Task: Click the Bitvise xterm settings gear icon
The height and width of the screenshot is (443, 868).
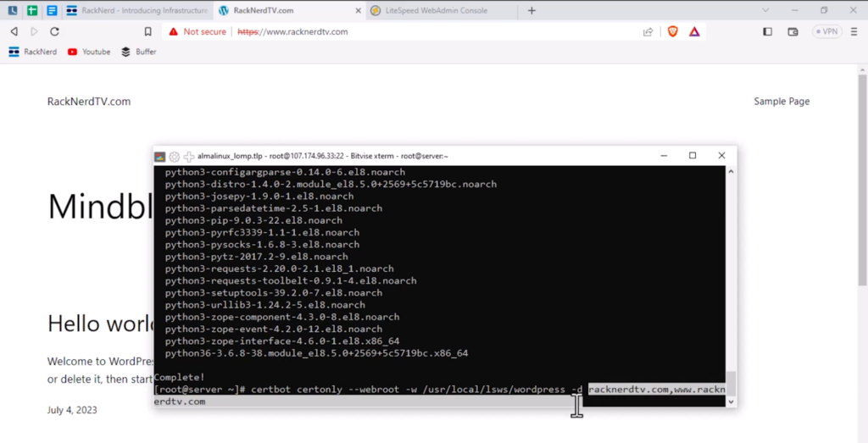Action: click(174, 156)
